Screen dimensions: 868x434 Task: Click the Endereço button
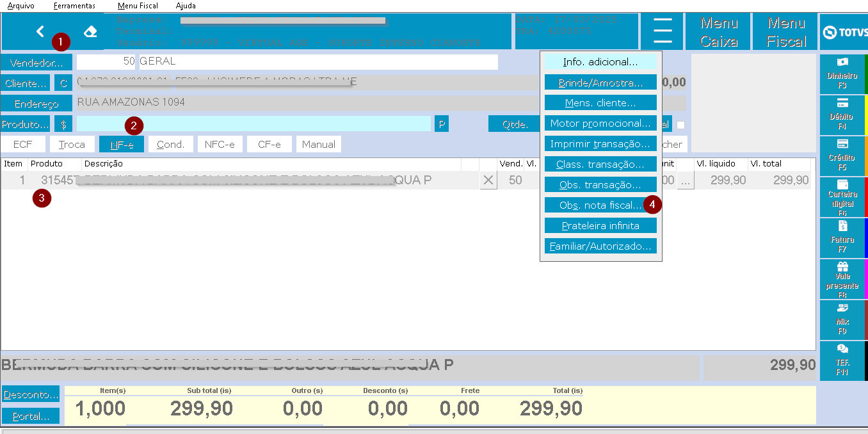click(x=36, y=104)
